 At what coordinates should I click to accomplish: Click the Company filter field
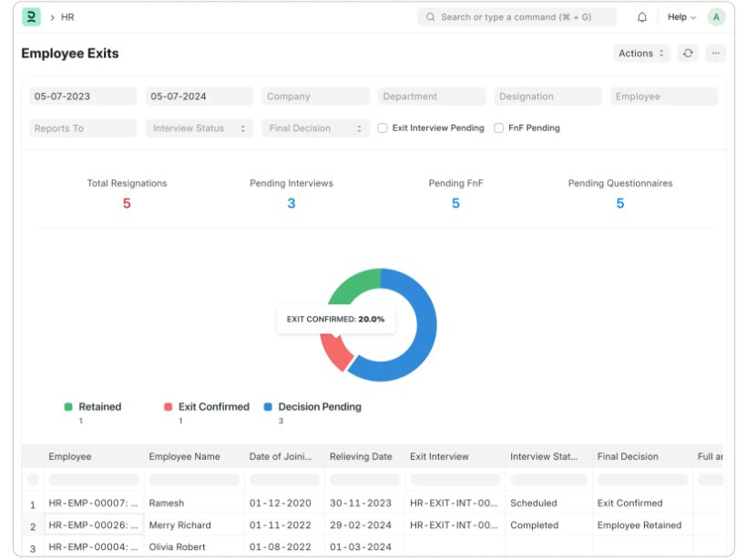pos(316,97)
